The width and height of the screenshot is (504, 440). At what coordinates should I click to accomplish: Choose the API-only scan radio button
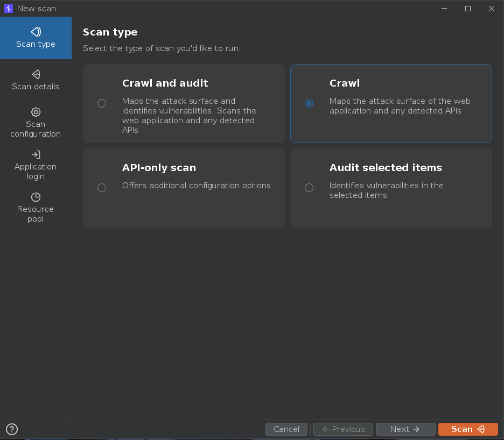(102, 188)
